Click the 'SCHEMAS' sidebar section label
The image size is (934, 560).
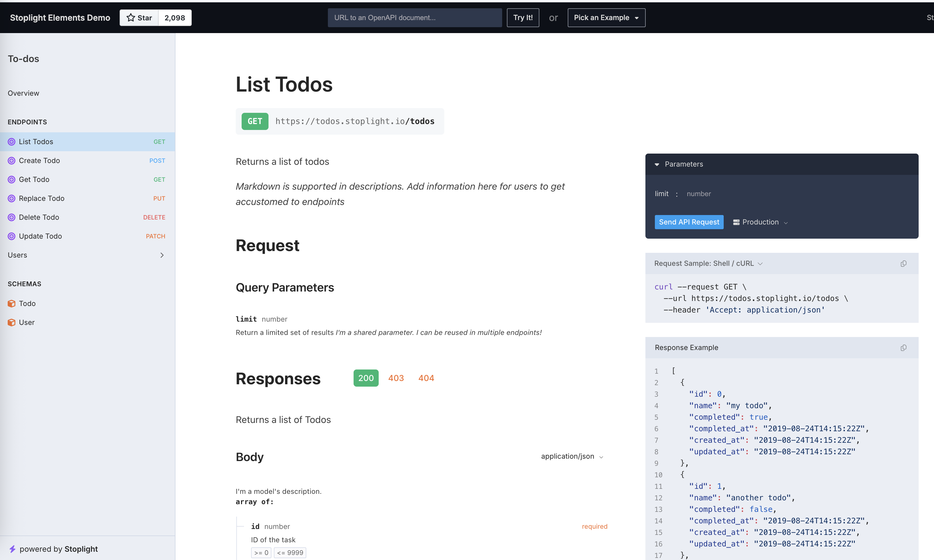pos(25,284)
